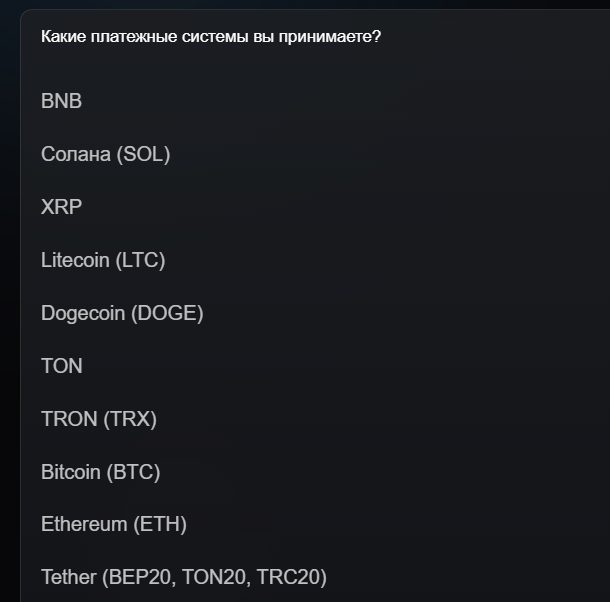Click the LTC ticker in parentheses
Image resolution: width=610 pixels, height=602 pixels.
coord(140,260)
